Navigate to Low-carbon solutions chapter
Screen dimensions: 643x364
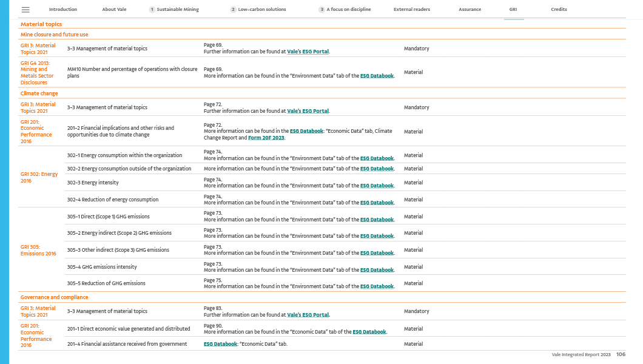(x=262, y=10)
